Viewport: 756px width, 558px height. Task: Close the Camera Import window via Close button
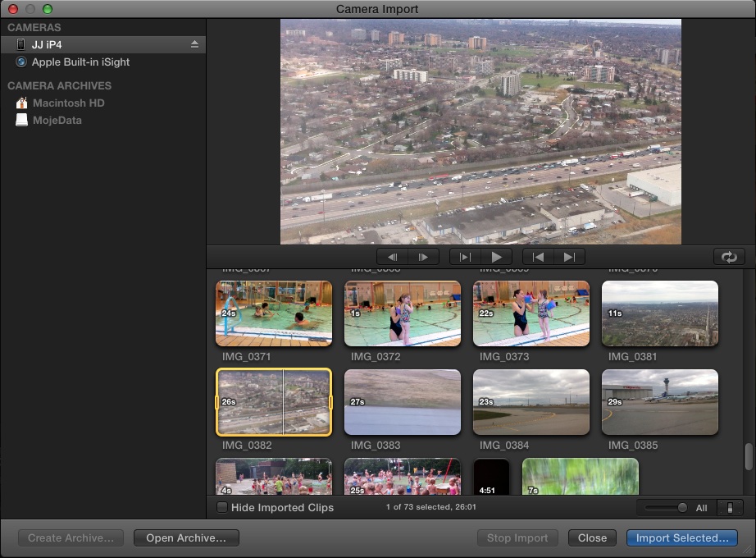coord(592,537)
